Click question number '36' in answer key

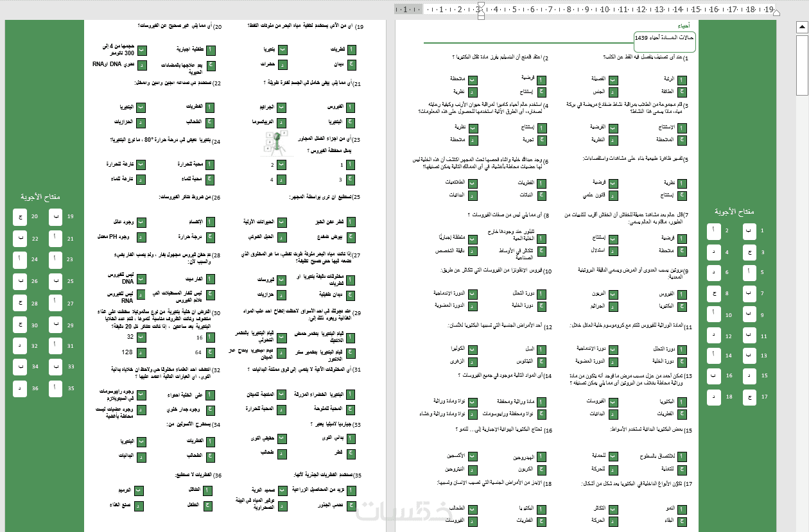35,388
